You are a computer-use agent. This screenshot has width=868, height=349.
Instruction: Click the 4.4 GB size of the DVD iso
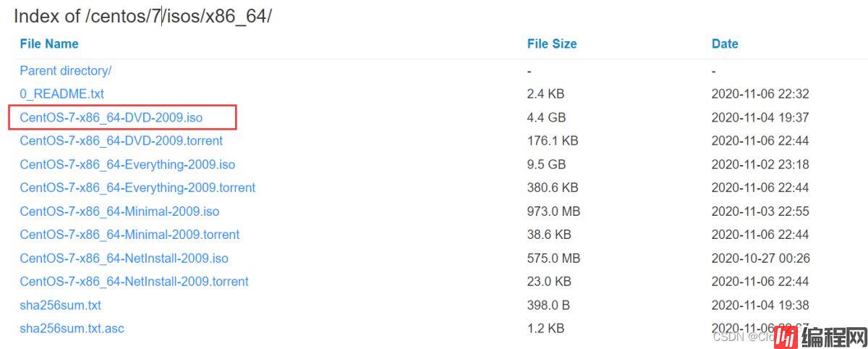(x=546, y=117)
